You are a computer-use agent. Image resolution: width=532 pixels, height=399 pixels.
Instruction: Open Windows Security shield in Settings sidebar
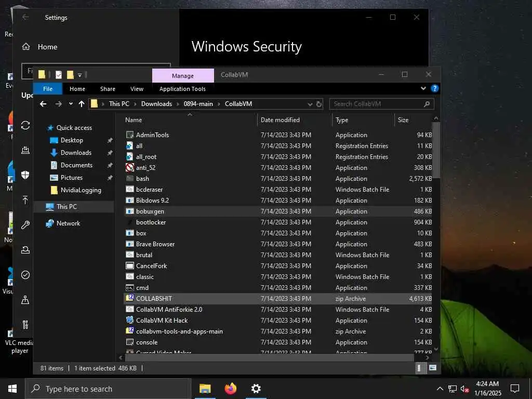tap(25, 175)
